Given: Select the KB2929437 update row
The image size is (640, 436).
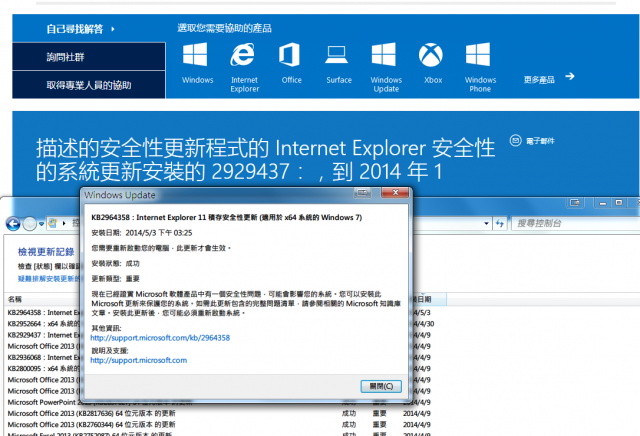Looking at the screenshot, I should coord(44,335).
